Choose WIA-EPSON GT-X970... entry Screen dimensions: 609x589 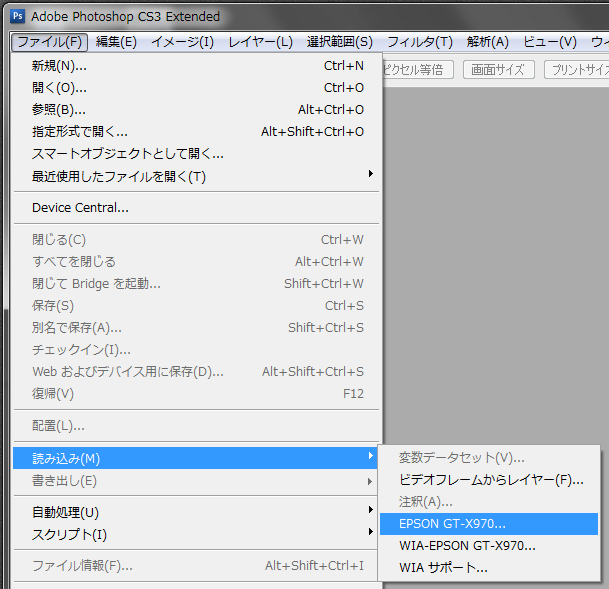click(489, 546)
